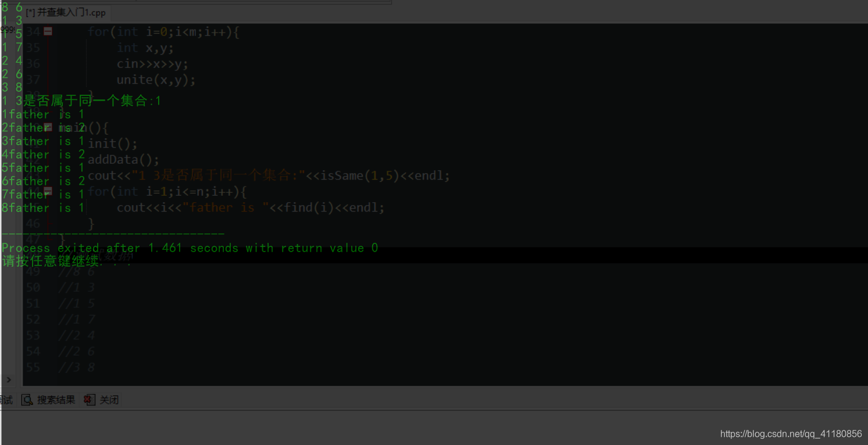The height and width of the screenshot is (445, 868).
Task: Click the console output line 8father is 1
Action: point(43,208)
